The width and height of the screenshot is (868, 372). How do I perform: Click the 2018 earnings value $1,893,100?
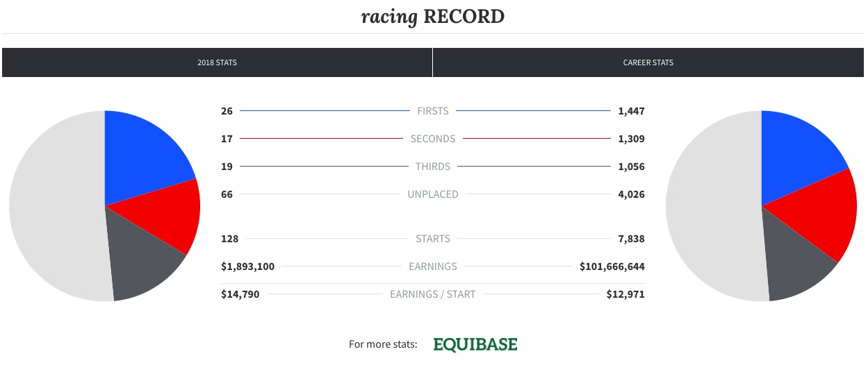[247, 267]
